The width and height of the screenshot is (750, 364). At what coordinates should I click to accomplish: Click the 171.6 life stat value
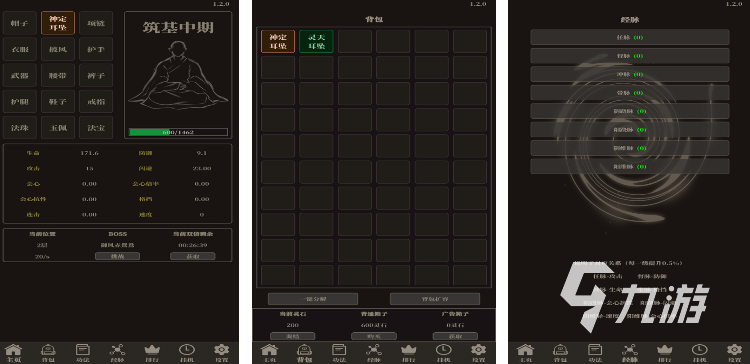(x=89, y=153)
